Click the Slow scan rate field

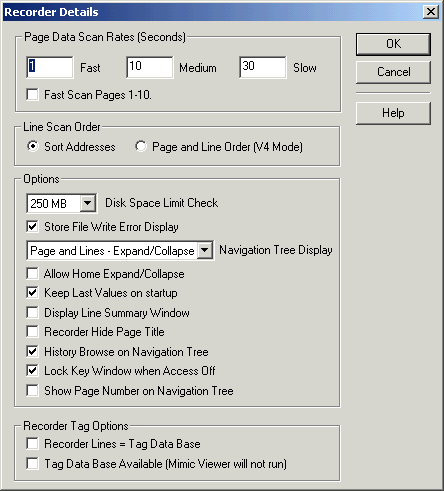coord(262,67)
